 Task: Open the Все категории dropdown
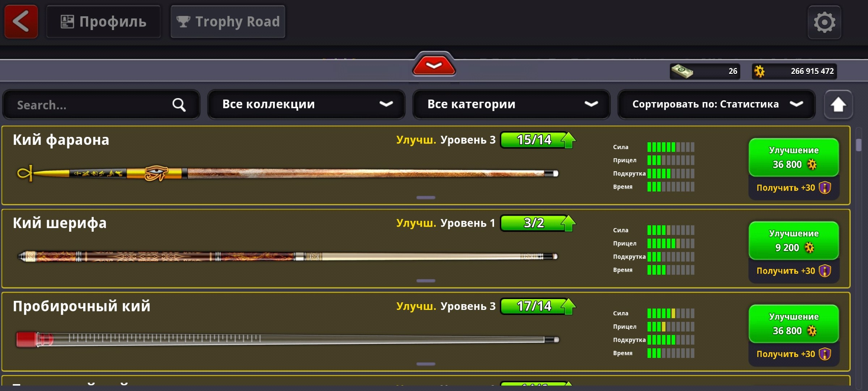click(511, 104)
